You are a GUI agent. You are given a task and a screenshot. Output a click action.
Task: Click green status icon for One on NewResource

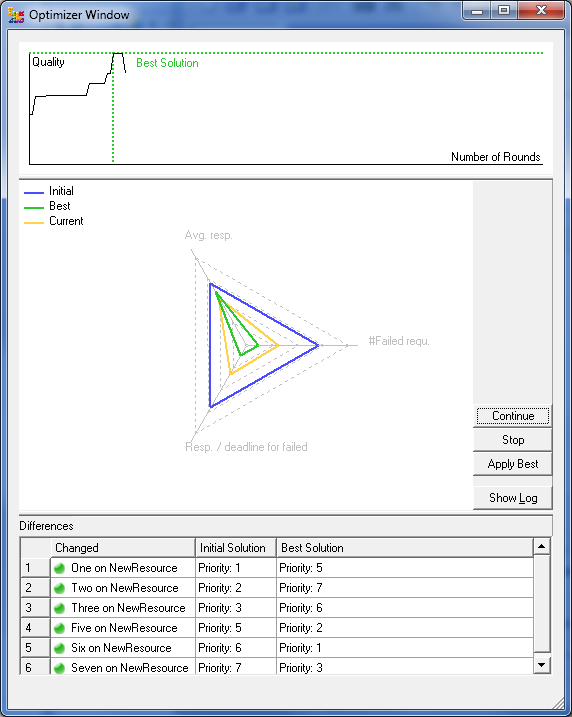tap(59, 568)
